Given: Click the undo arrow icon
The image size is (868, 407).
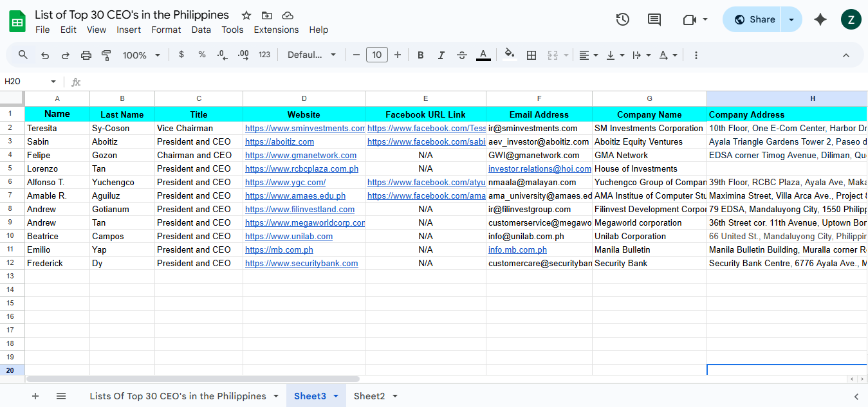Looking at the screenshot, I should pos(45,55).
